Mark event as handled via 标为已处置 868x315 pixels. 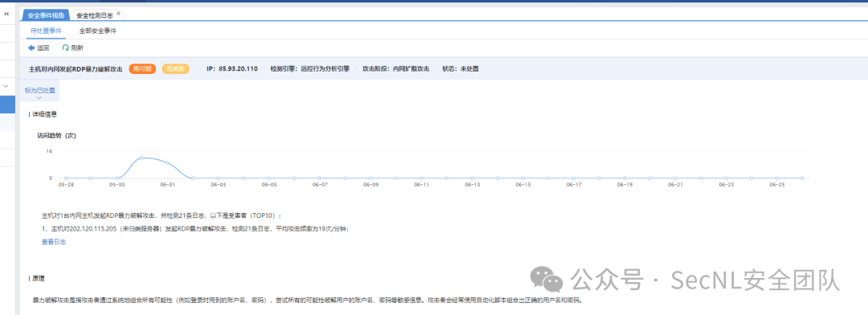(40, 90)
